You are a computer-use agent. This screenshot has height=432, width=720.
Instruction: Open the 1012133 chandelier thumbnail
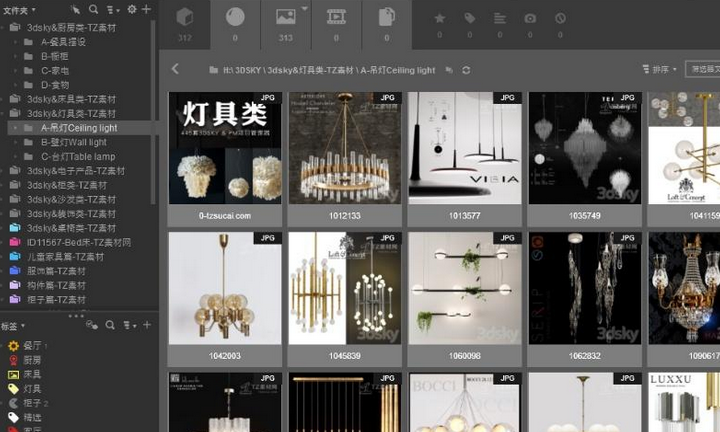pos(345,148)
